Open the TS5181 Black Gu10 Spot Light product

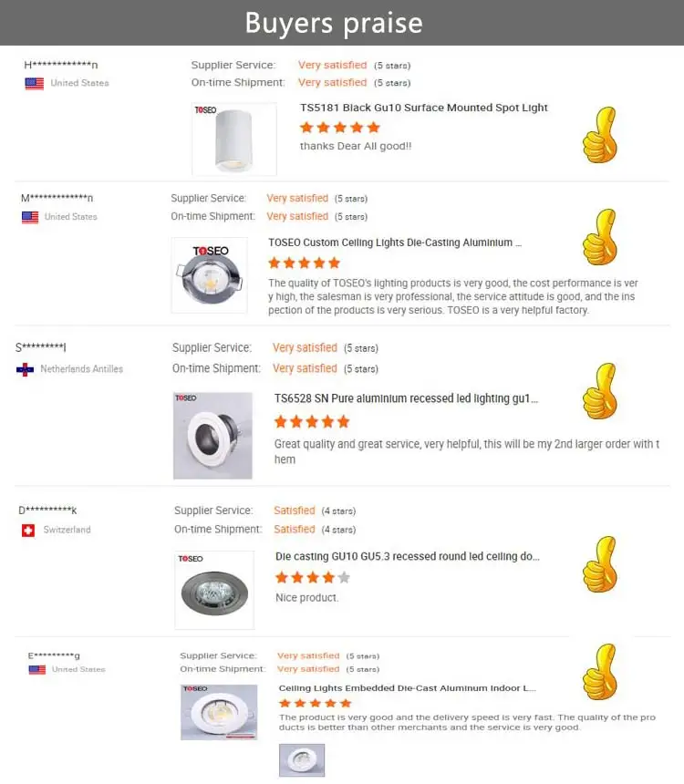click(424, 108)
